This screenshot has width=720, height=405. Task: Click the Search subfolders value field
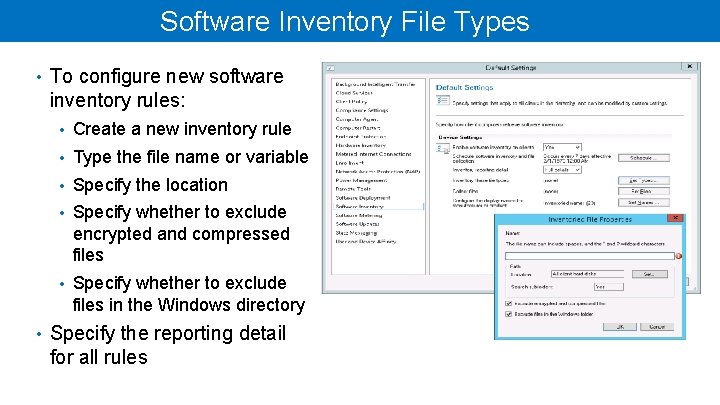click(x=609, y=287)
